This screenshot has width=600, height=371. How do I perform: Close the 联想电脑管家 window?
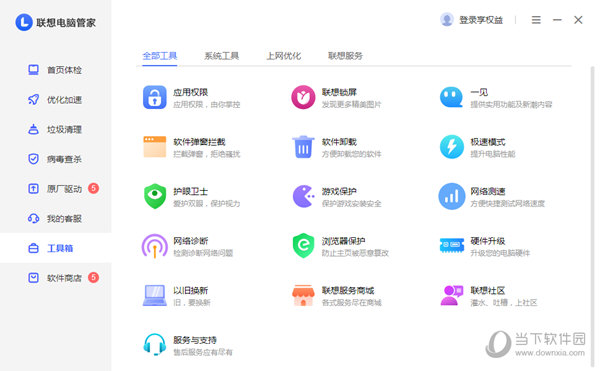pyautogui.click(x=578, y=20)
